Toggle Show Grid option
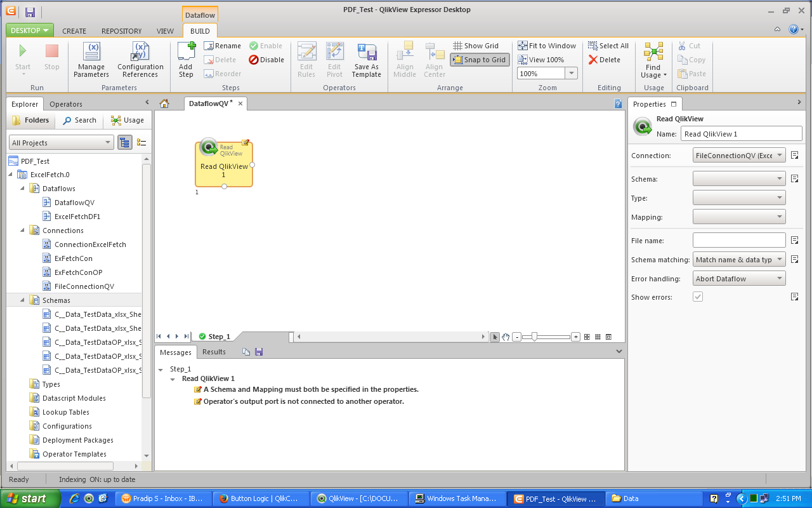Screen dimensions: 812x508 [476, 46]
